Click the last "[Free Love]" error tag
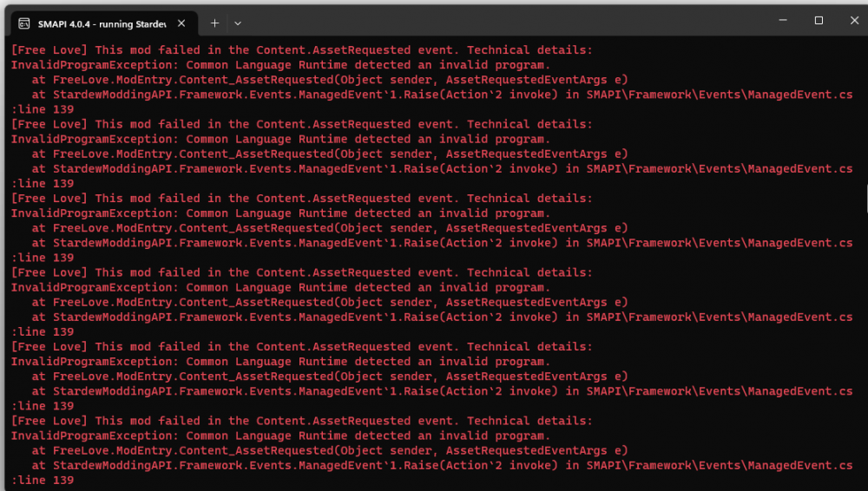Screen dimensions: 868x491 [49, 421]
